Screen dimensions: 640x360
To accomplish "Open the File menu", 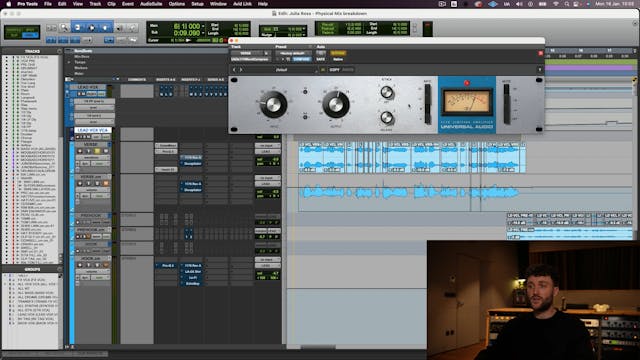I will pyautogui.click(x=48, y=4).
